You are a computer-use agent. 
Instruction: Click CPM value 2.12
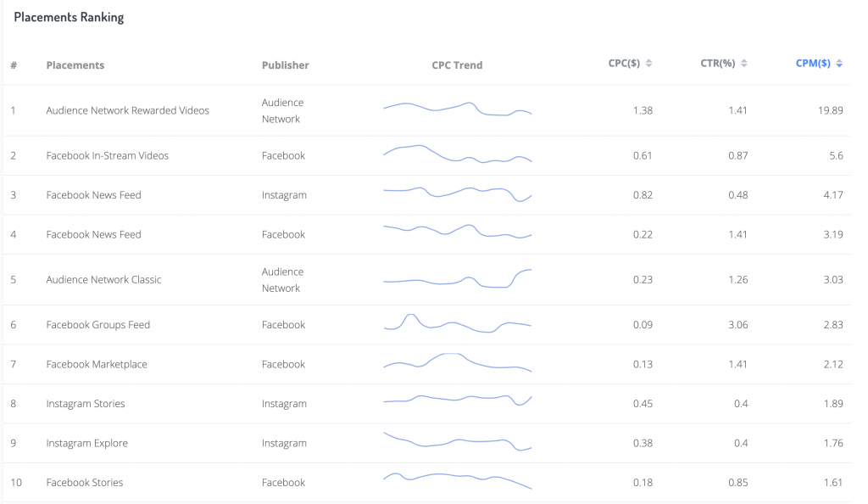tap(833, 364)
